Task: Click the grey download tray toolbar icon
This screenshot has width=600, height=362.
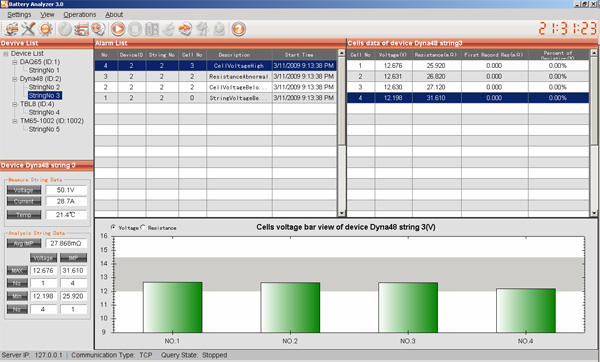Action: click(x=219, y=29)
